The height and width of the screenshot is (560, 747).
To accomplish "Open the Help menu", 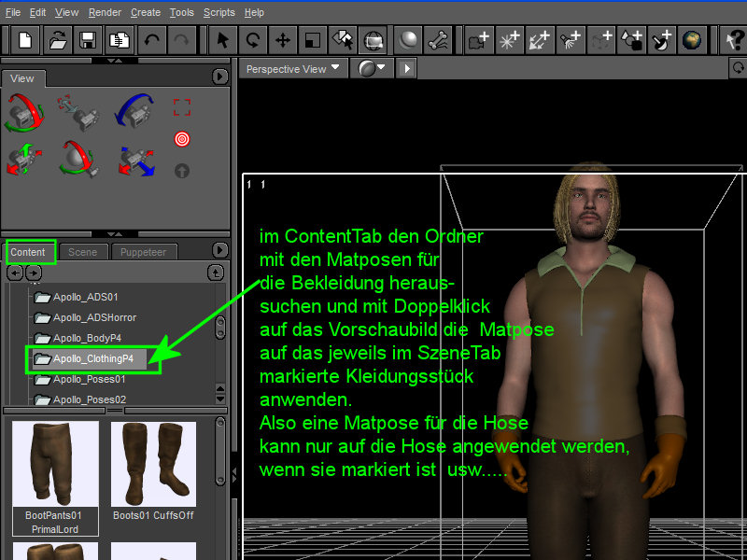I will point(254,12).
